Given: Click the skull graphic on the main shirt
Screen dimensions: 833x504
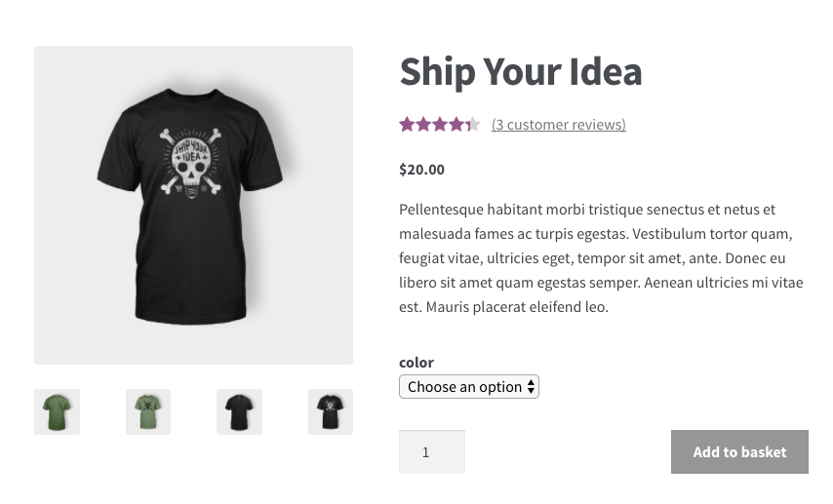Looking at the screenshot, I should coord(191,163).
